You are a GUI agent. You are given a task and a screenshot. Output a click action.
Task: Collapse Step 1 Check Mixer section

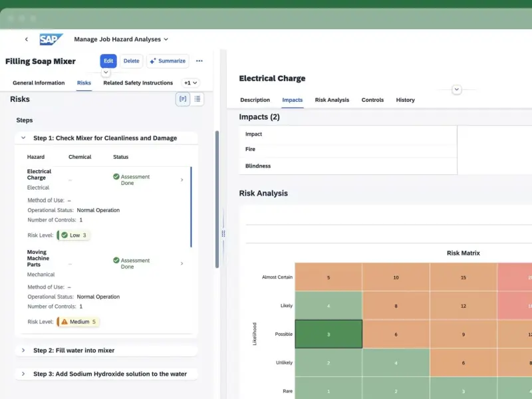23,138
